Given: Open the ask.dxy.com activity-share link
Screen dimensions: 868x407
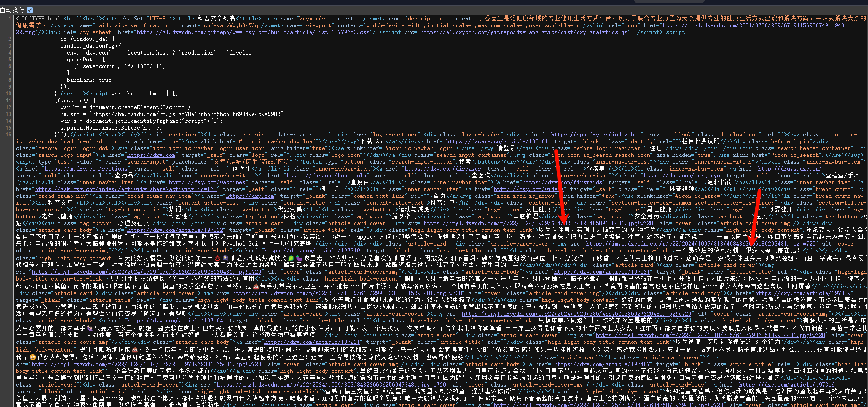Looking at the screenshot, I should click(126, 189).
